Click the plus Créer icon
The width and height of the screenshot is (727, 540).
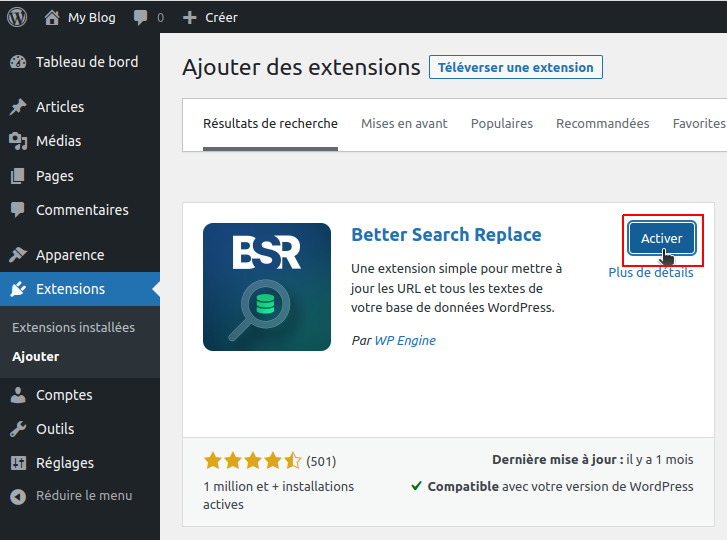[x=191, y=17]
